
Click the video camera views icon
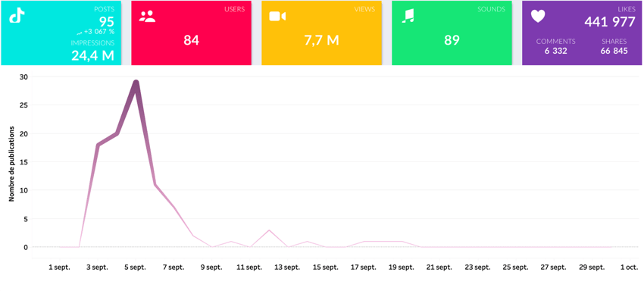(x=277, y=17)
